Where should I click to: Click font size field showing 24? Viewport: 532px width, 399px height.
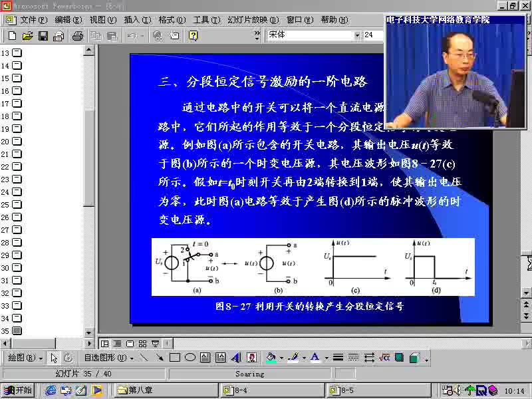(x=372, y=35)
